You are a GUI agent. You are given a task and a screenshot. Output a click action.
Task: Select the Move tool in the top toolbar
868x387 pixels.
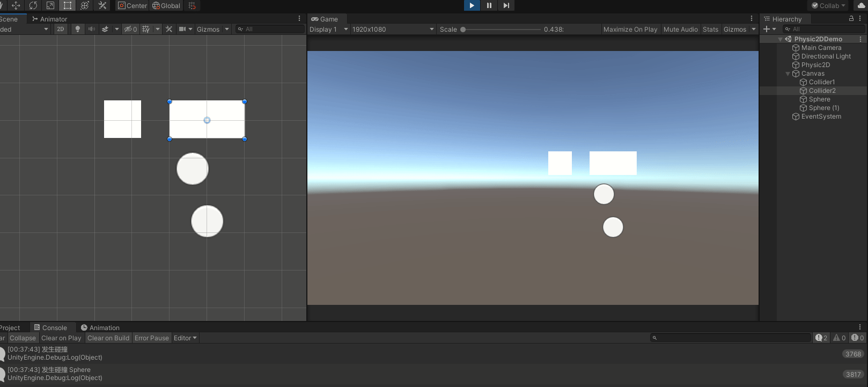pos(16,5)
